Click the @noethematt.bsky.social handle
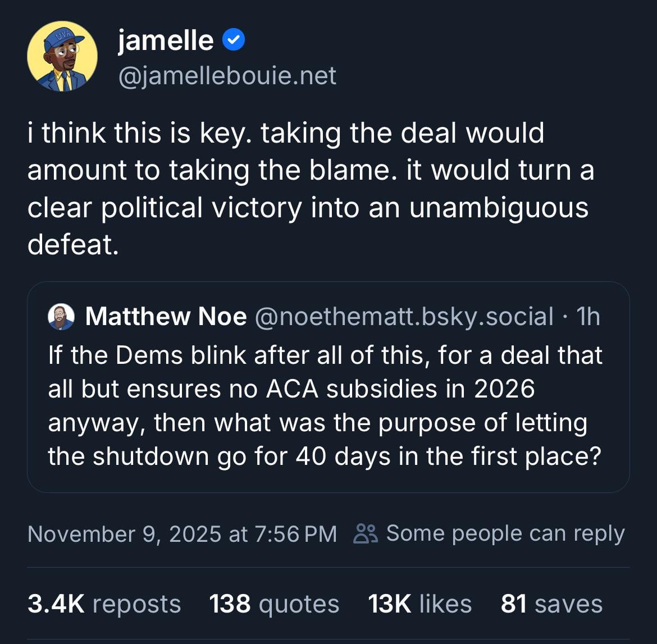Screen dimensions: 657x644 coord(404,317)
